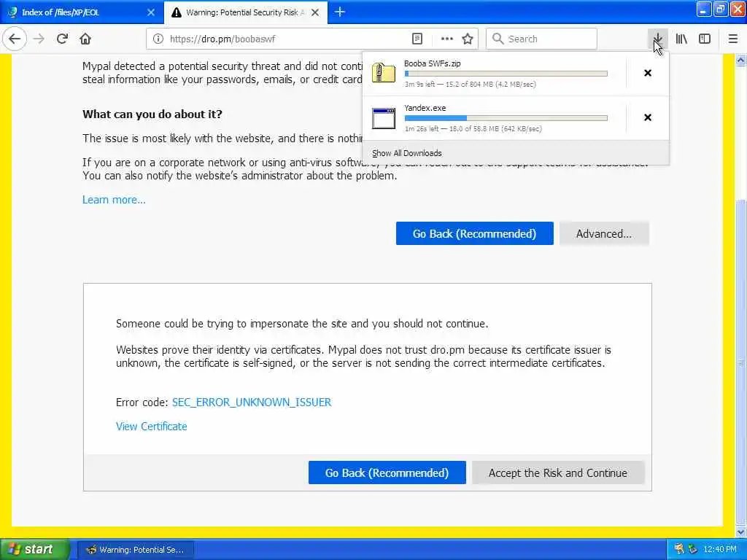Click the second system tray icon near clock
Screen dimensions: 747x560
tap(693, 550)
